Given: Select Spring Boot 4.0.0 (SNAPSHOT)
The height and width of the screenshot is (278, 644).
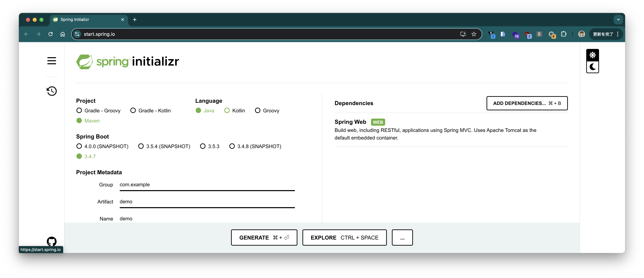Looking at the screenshot, I should [x=79, y=146].
